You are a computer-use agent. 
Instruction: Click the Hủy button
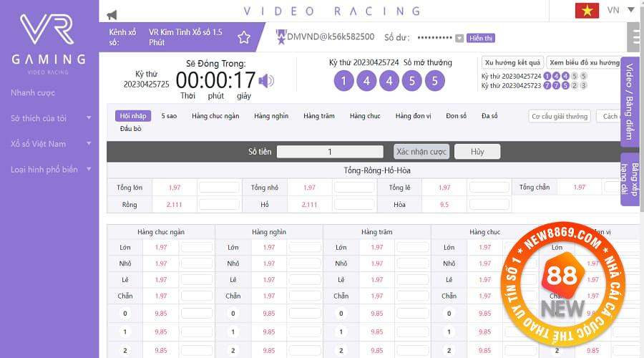click(477, 152)
